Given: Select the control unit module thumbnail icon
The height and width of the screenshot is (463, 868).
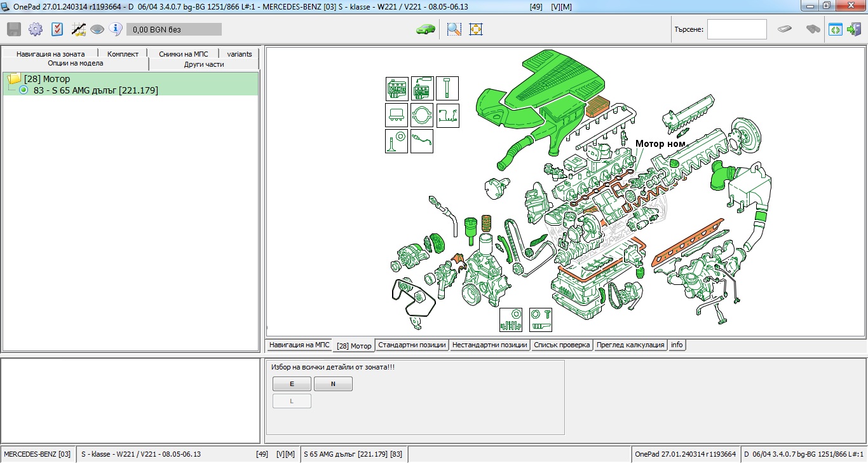Looking at the screenshot, I should pos(397,115).
